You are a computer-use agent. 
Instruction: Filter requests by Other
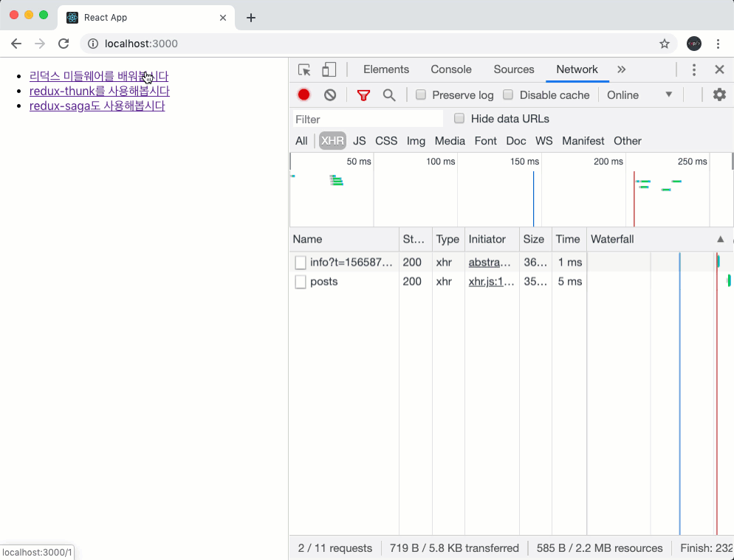628,141
